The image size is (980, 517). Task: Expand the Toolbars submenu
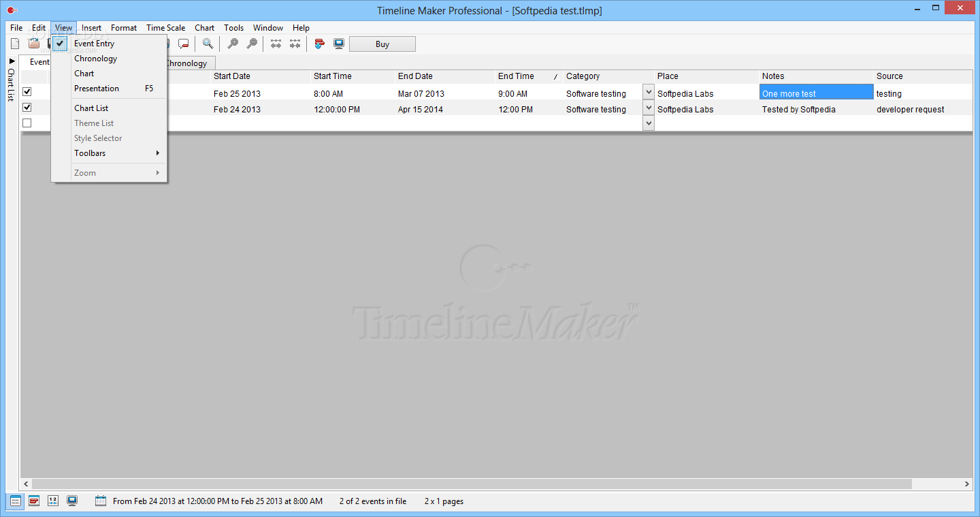point(109,153)
